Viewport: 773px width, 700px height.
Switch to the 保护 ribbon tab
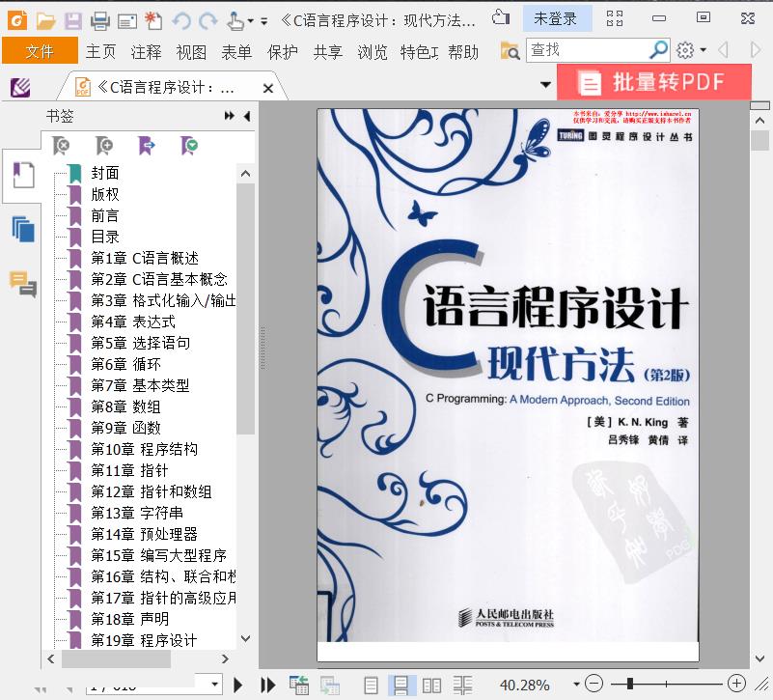[x=283, y=51]
